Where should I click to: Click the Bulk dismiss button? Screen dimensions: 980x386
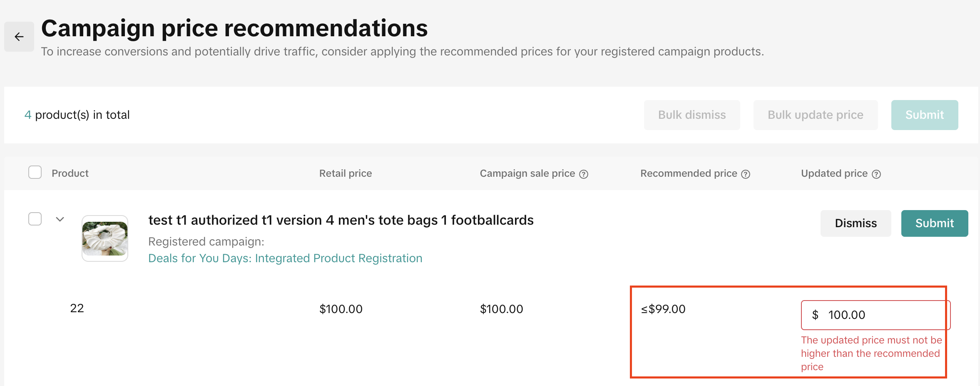[691, 115]
